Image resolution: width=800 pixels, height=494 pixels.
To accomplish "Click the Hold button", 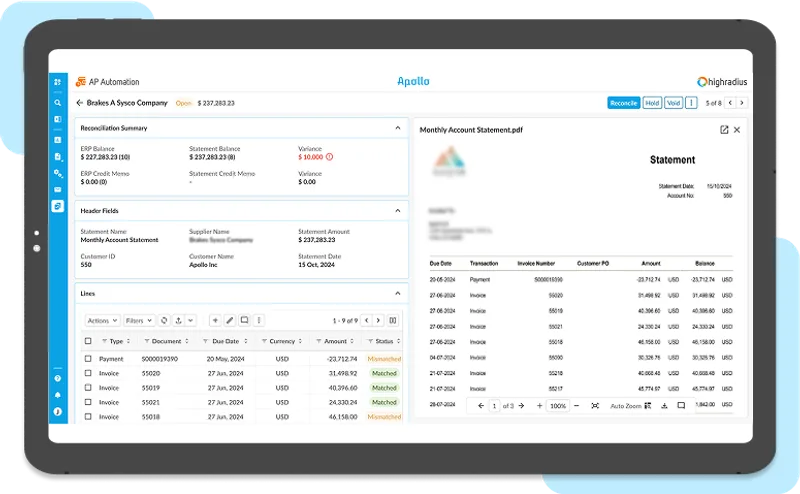I will pyautogui.click(x=652, y=103).
